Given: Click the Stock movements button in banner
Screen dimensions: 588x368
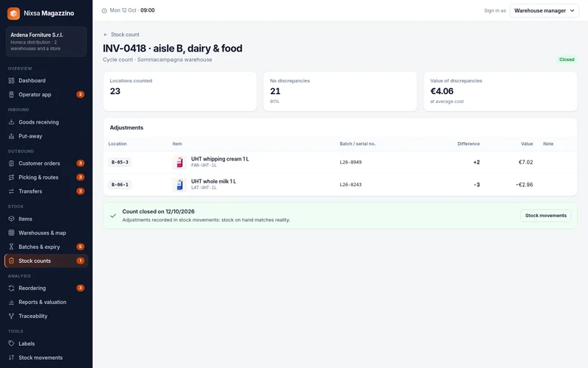Looking at the screenshot, I should [x=545, y=216].
